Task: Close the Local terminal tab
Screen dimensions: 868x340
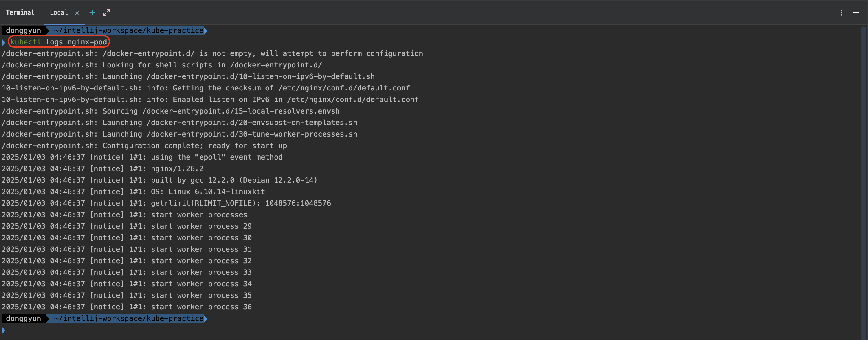Action: 77,13
